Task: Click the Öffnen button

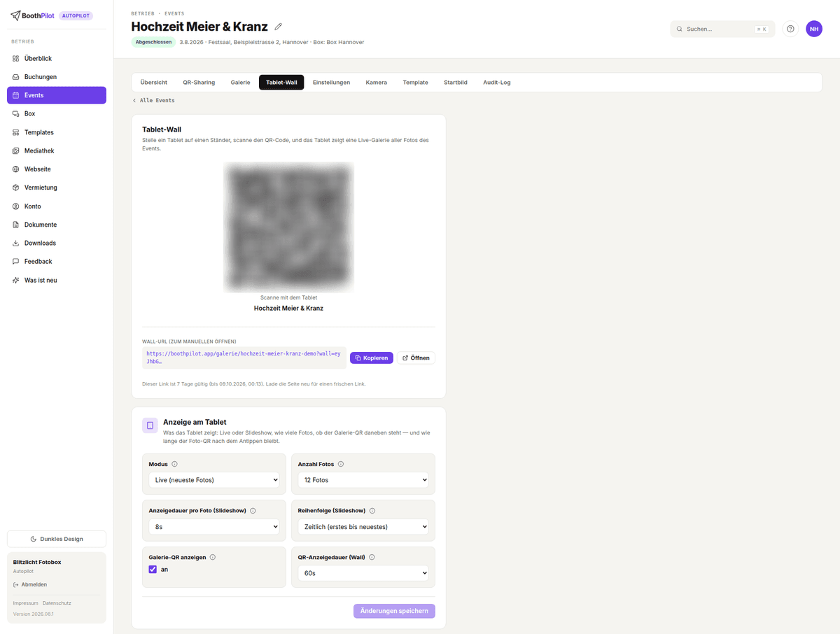Action: point(416,358)
